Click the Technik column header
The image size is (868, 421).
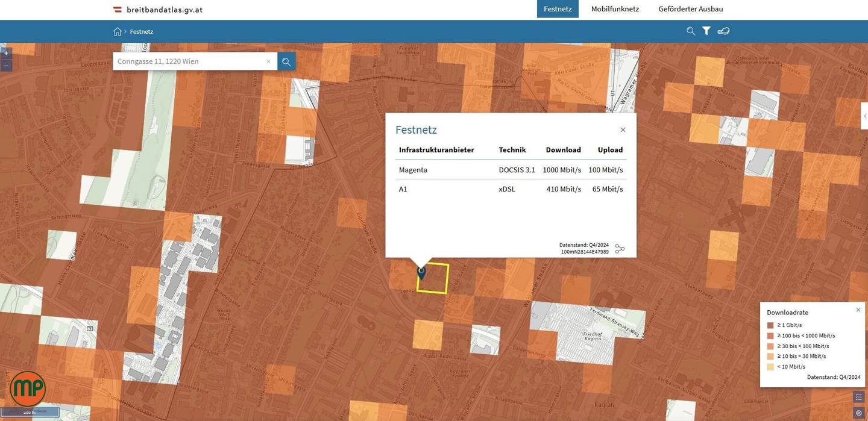[x=512, y=150]
